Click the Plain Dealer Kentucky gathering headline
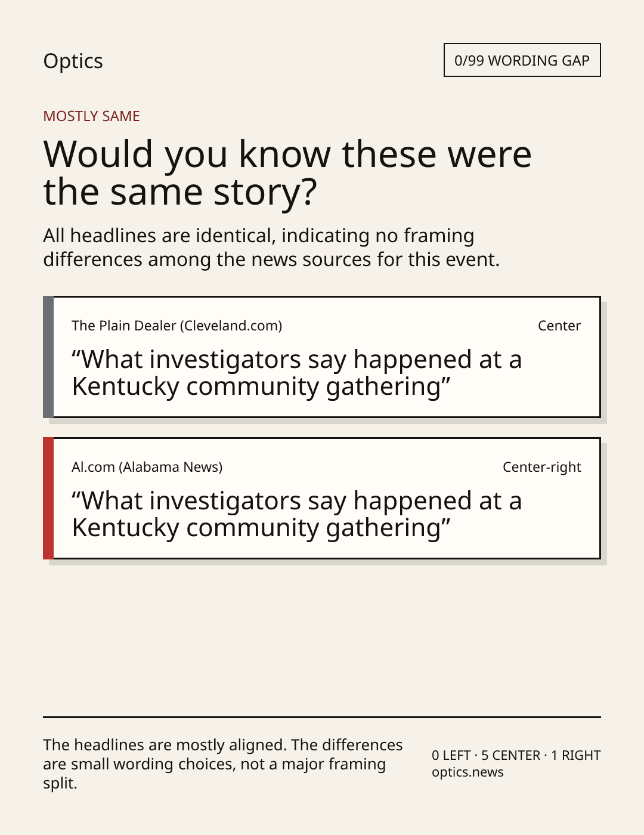This screenshot has height=835, width=644. pos(297,373)
